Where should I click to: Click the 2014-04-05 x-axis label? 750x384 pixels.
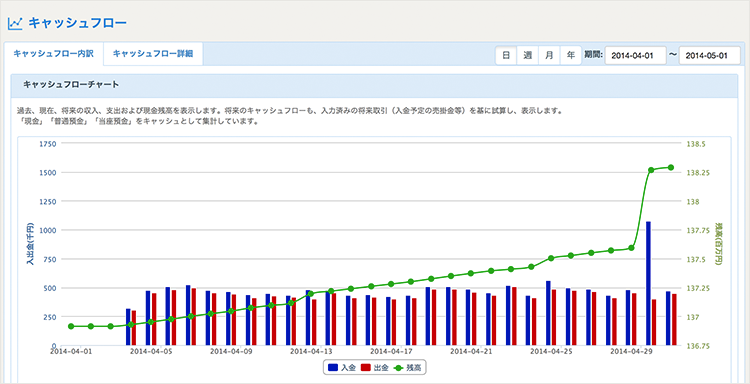pos(152,351)
